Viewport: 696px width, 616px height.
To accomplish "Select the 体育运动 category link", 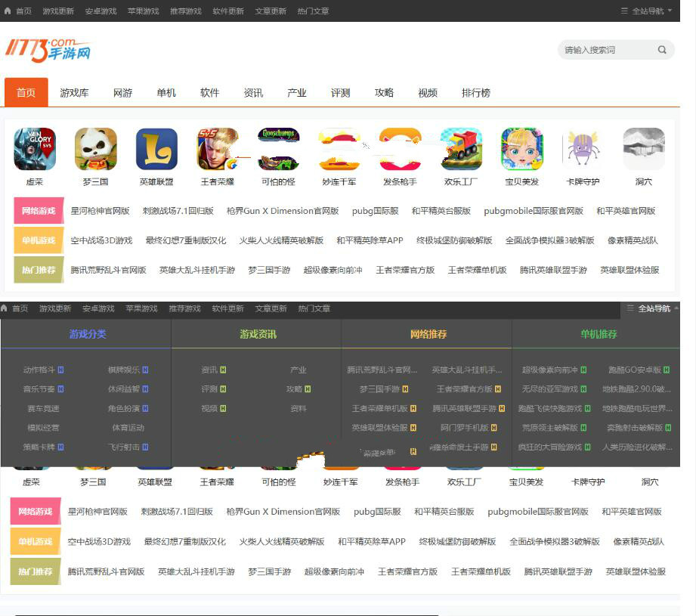I will point(128,428).
